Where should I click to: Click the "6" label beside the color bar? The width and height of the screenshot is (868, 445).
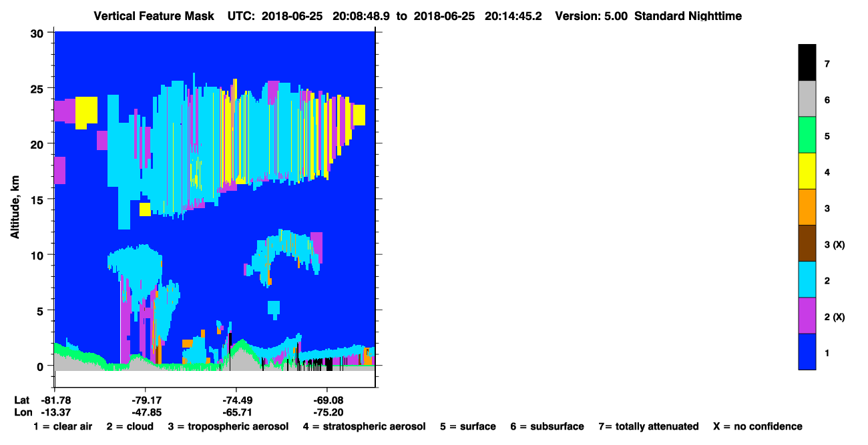(x=827, y=100)
